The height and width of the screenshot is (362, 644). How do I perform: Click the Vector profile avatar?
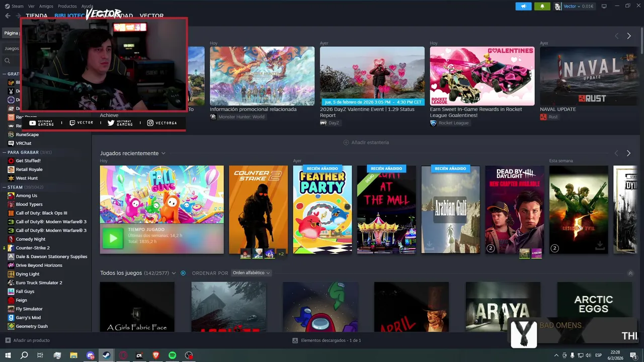coord(557,7)
